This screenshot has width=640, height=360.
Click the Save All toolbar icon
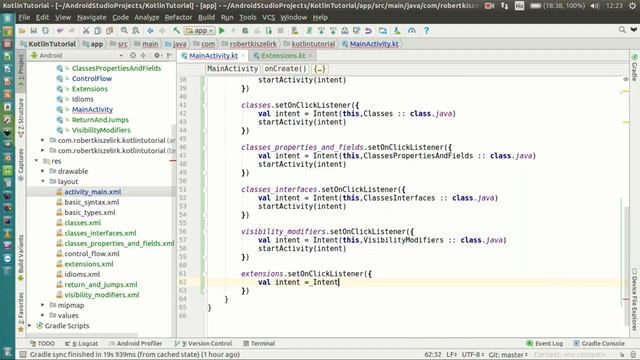click(33, 31)
